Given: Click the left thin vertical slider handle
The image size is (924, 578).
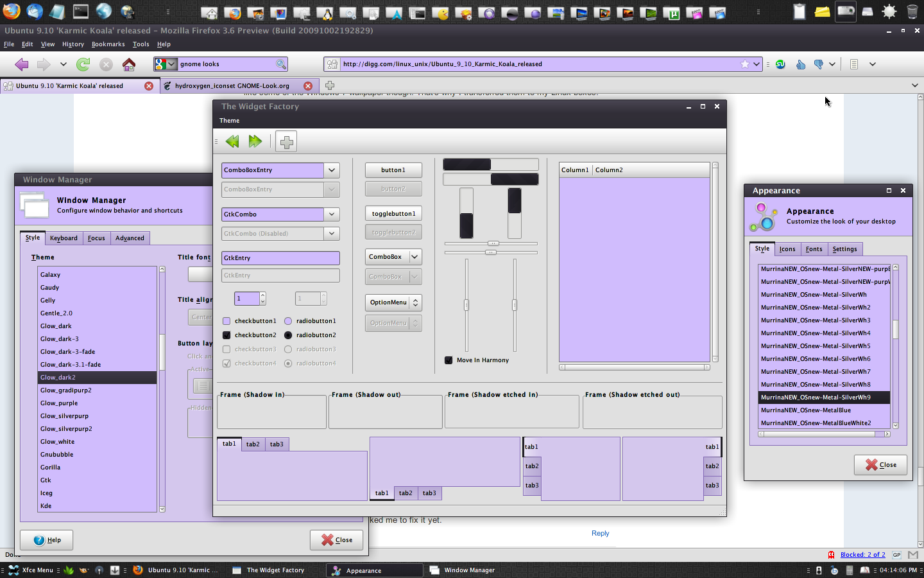Looking at the screenshot, I should tap(466, 305).
